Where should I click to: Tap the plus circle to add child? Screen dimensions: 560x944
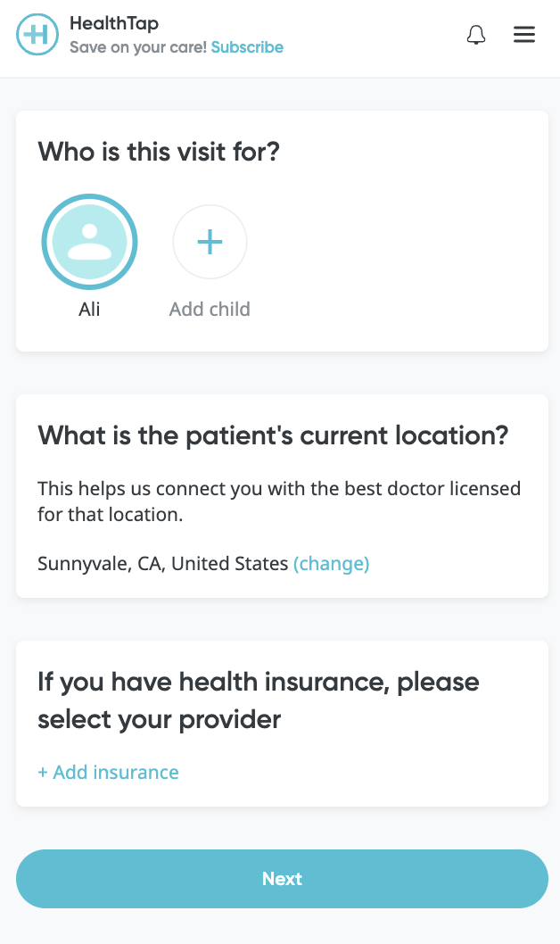point(210,242)
